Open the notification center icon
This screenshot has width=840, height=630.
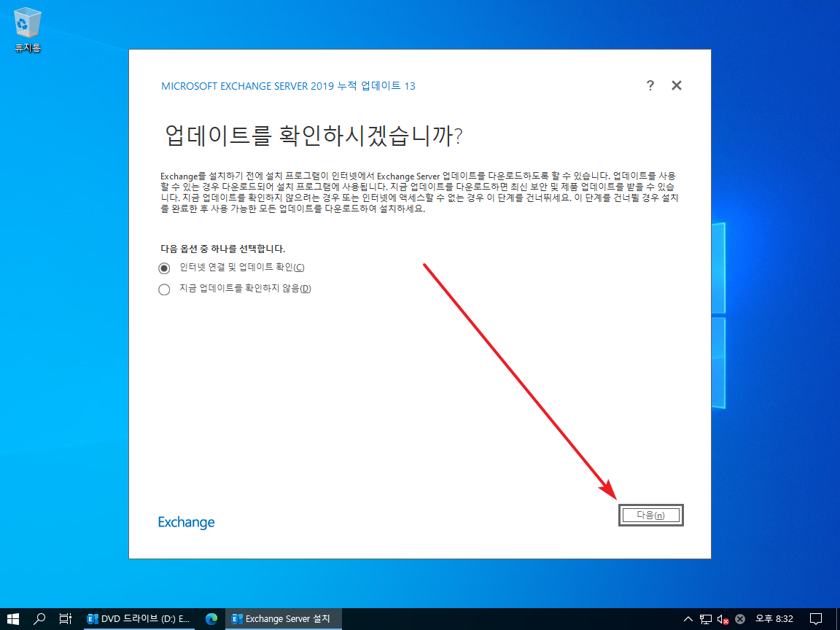tap(816, 619)
